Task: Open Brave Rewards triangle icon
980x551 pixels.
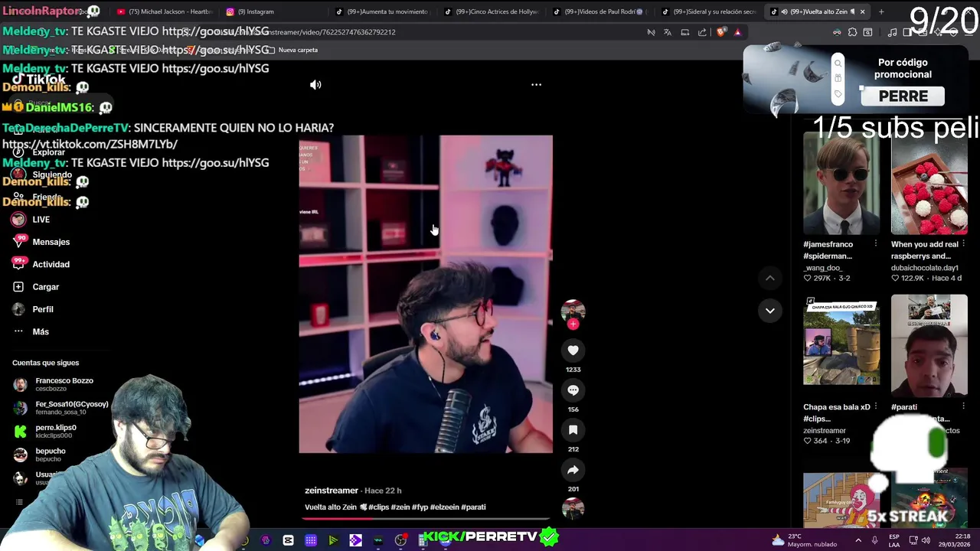Action: [737, 32]
